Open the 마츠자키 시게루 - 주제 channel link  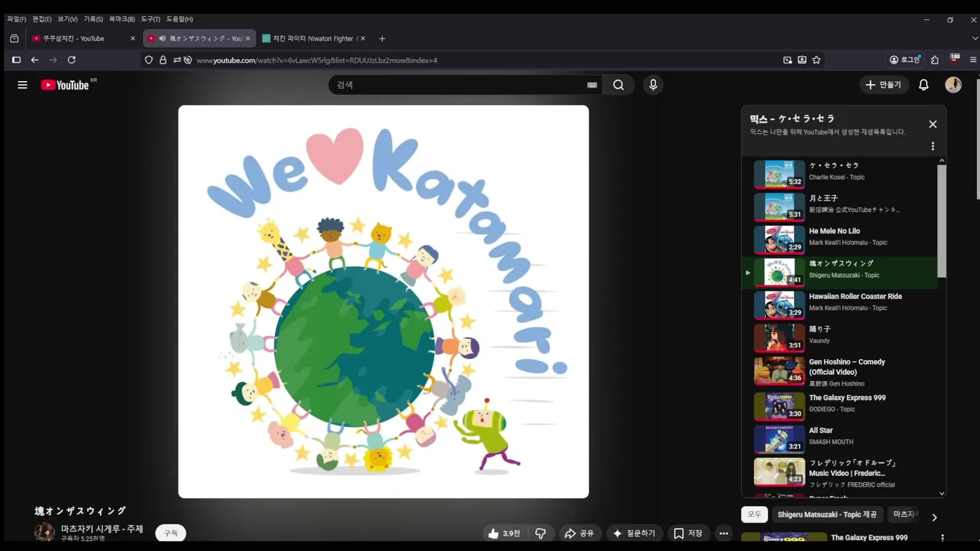coord(102,529)
